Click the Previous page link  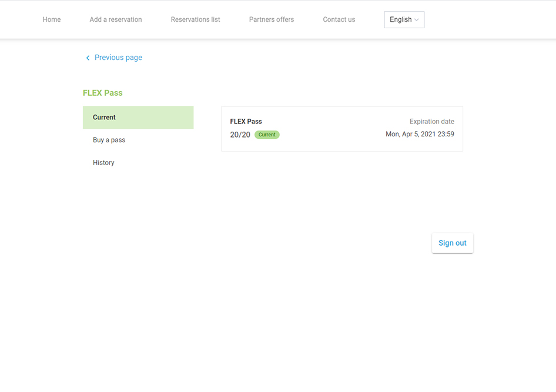(x=118, y=58)
